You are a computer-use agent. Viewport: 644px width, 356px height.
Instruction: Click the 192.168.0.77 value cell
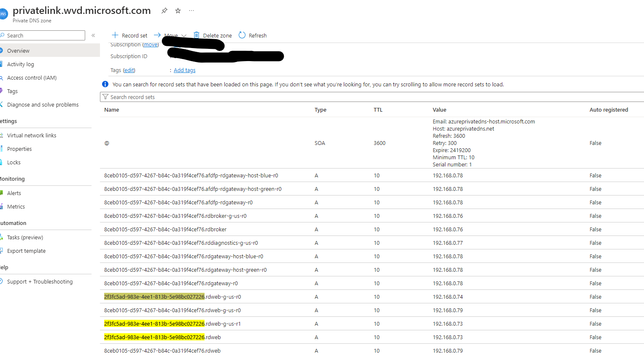[448, 243]
